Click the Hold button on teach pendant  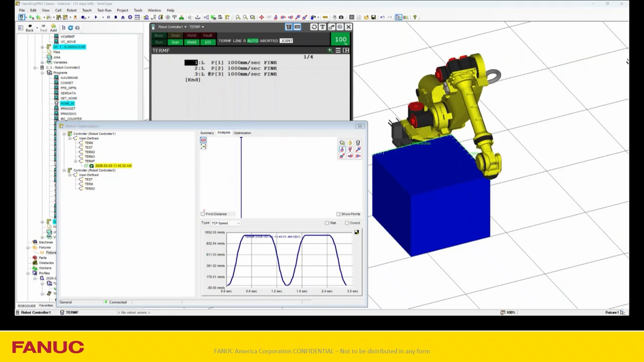point(192,36)
